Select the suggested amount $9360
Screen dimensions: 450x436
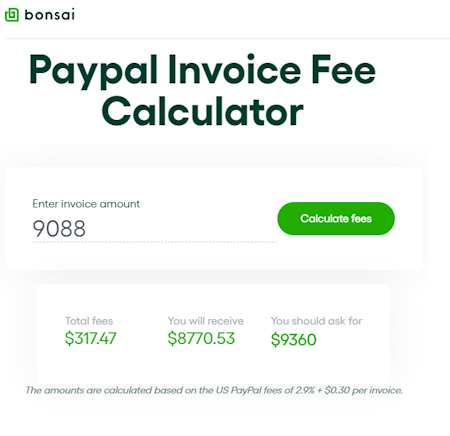coord(293,340)
